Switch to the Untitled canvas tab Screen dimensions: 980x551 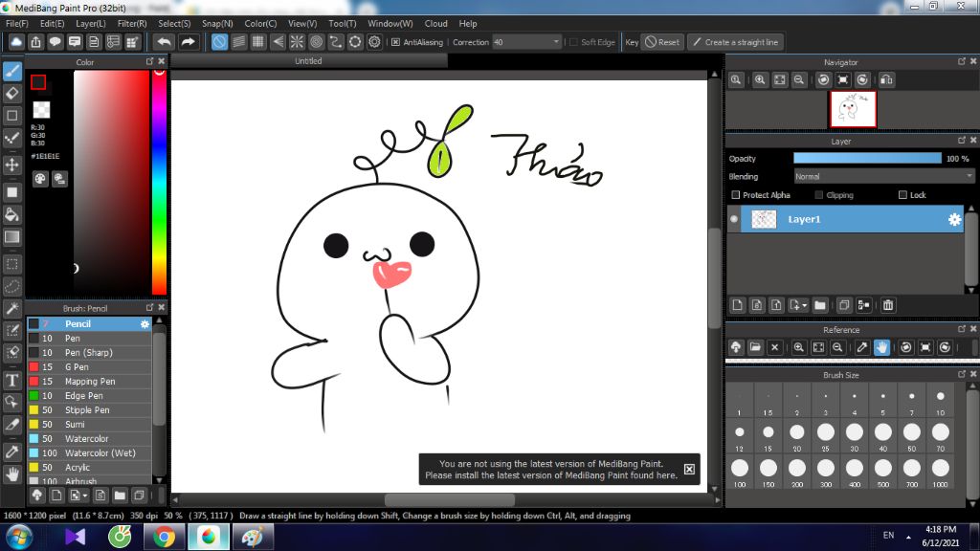tap(309, 61)
